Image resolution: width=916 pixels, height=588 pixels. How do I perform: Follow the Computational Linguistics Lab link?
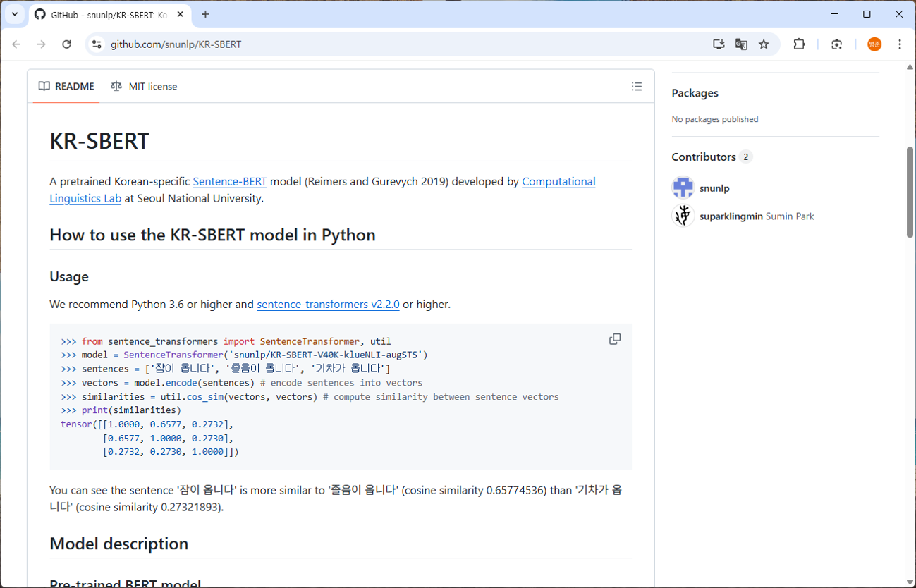pos(322,190)
